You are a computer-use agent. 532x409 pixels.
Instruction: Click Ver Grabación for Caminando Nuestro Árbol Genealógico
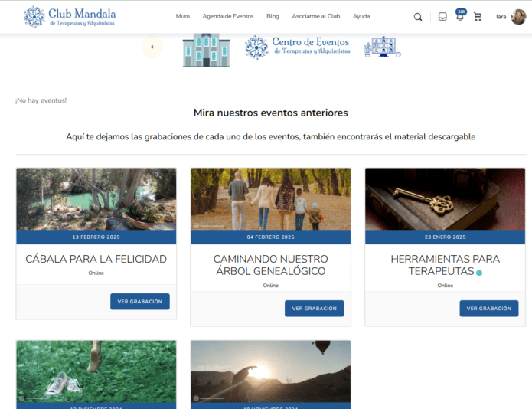pos(314,309)
